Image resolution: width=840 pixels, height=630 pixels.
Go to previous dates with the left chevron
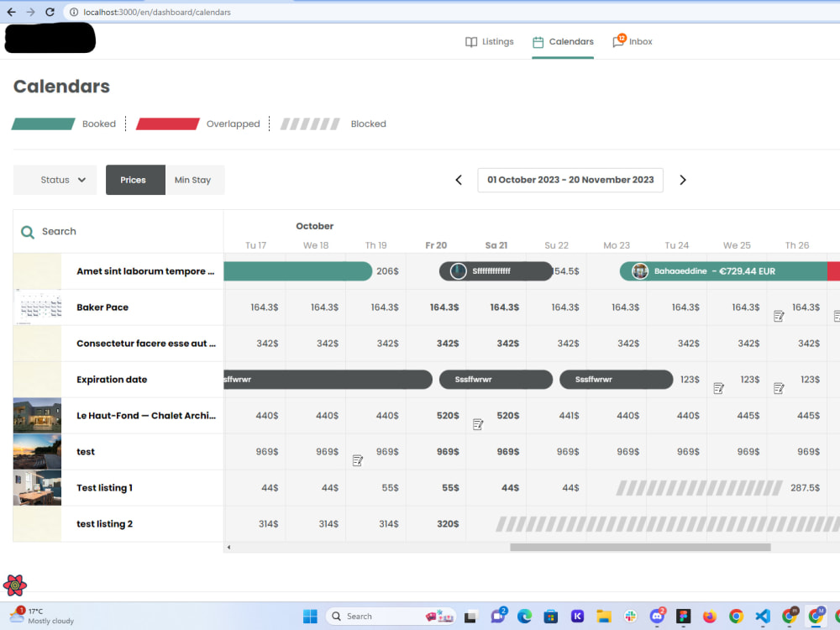[x=458, y=180]
